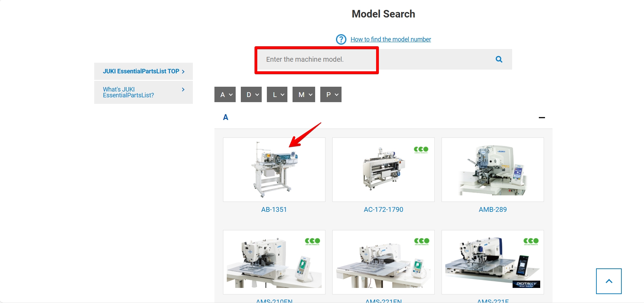
Task: Open the letter A dropdown
Action: [225, 95]
